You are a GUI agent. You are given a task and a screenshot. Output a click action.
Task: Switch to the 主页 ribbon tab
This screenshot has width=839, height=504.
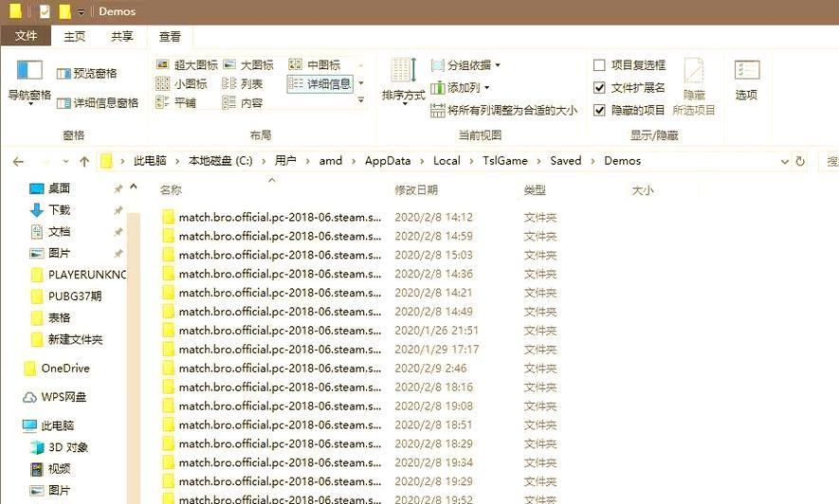point(74,36)
